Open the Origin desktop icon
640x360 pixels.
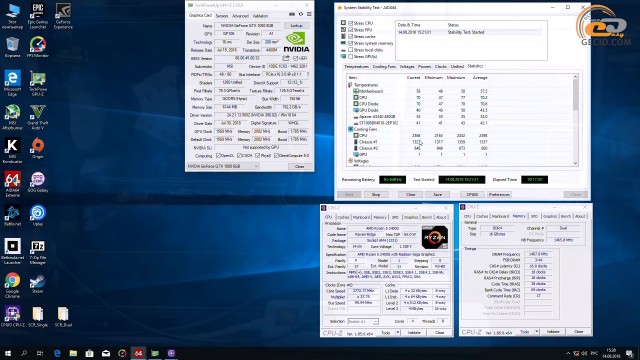point(38,149)
